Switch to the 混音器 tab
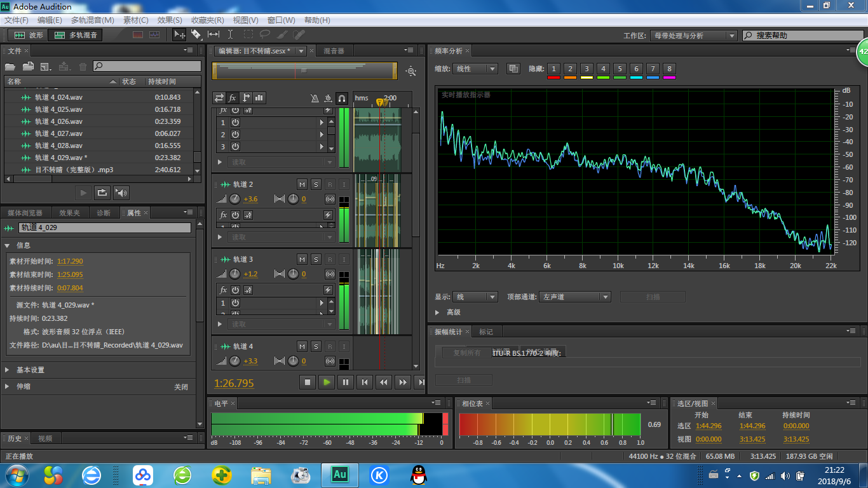868x488 pixels. point(334,51)
